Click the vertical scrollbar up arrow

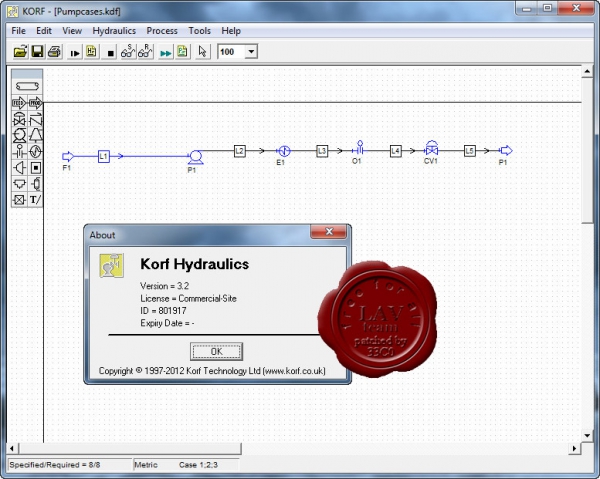(587, 72)
